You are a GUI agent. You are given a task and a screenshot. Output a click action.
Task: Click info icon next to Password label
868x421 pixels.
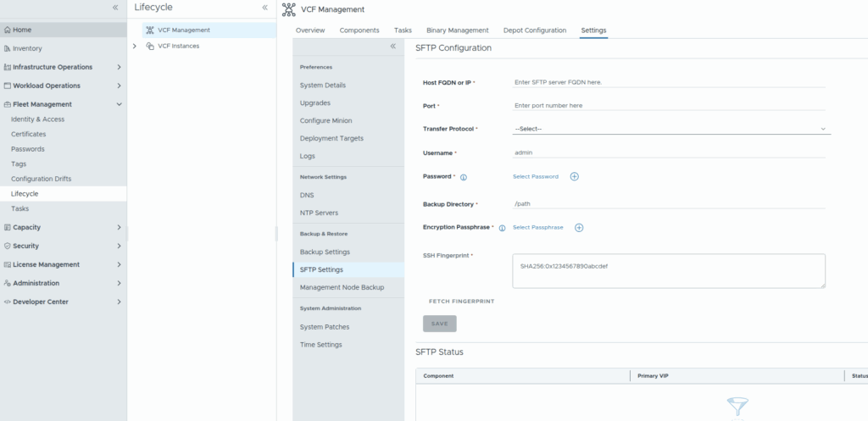click(x=464, y=177)
